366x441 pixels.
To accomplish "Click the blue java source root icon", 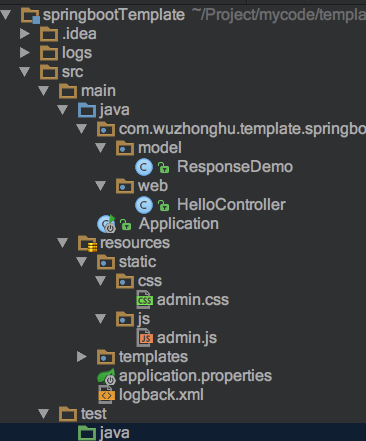I will point(87,110).
